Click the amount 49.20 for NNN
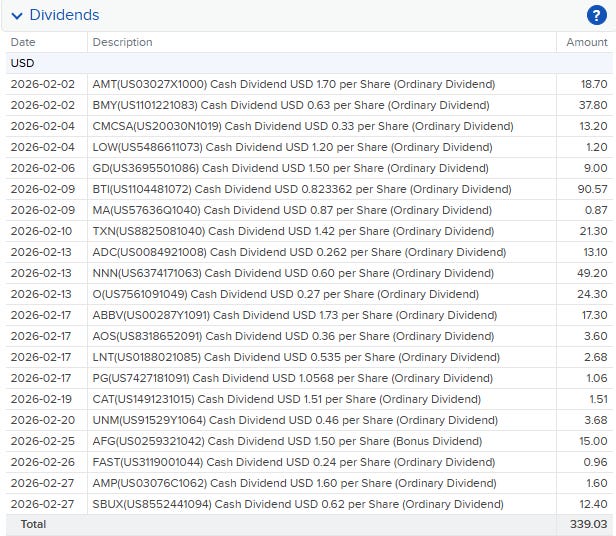This screenshot has height=536, width=616. click(x=592, y=273)
